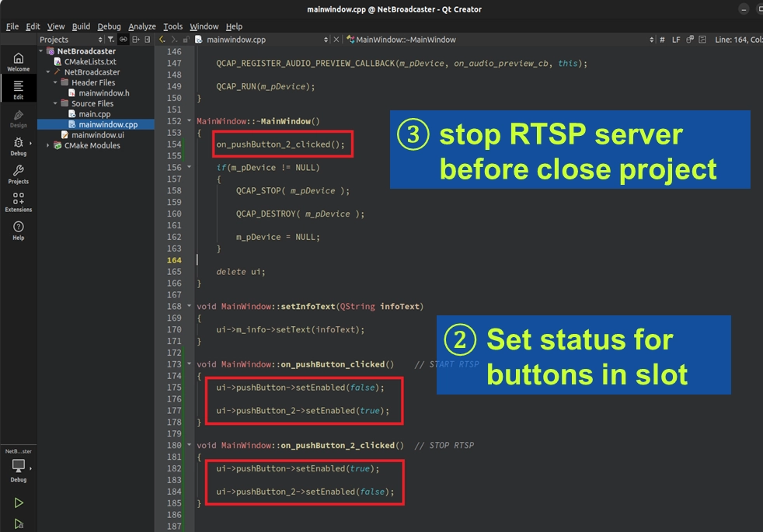Open the Projects view selector dropdown
This screenshot has height=532, width=763.
coord(71,40)
